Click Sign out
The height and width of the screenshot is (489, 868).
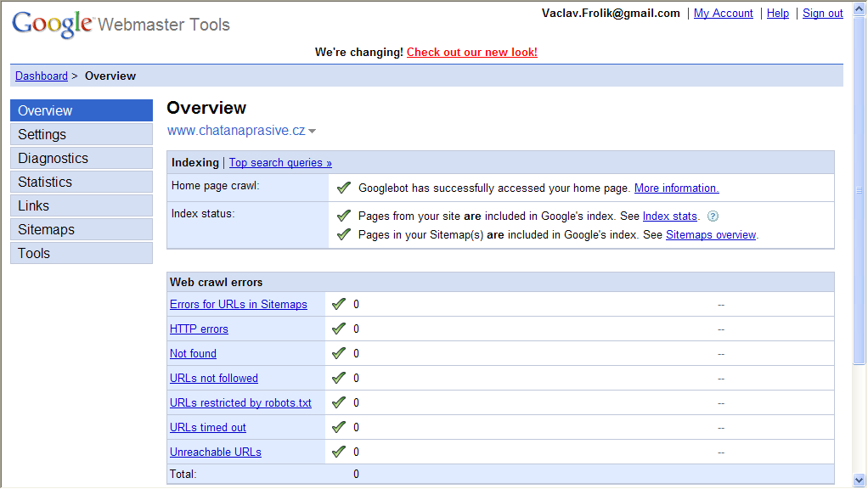pyautogui.click(x=823, y=14)
